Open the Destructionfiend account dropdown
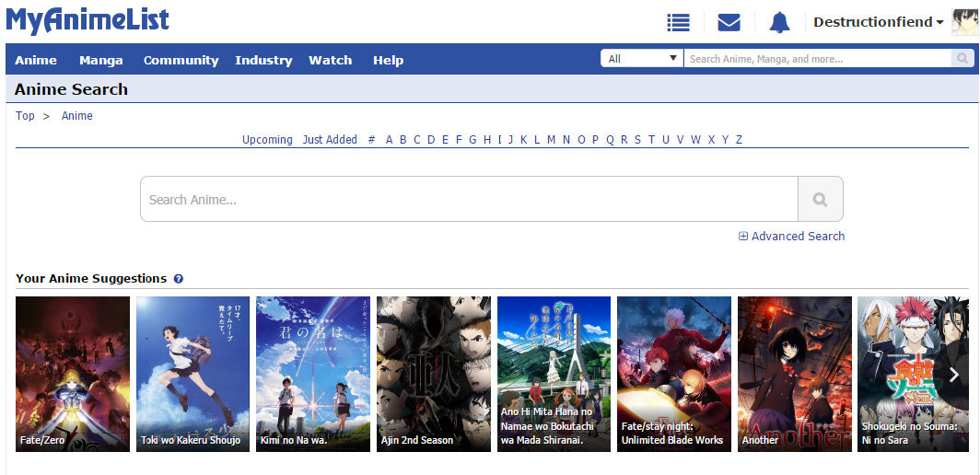This screenshot has height=475, width=980. (878, 22)
